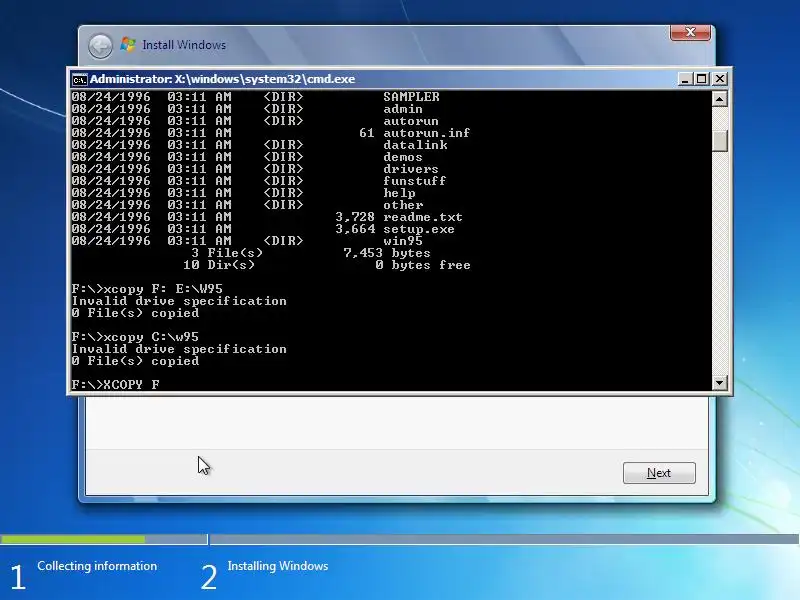800x600 pixels.
Task: Minimize the command prompt window
Action: point(685,79)
